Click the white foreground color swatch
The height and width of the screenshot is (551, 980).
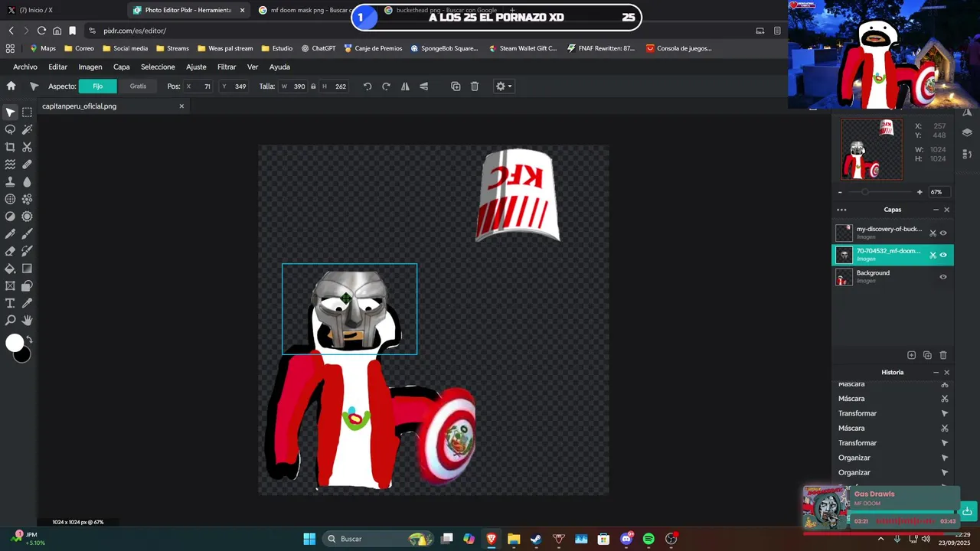click(x=15, y=344)
